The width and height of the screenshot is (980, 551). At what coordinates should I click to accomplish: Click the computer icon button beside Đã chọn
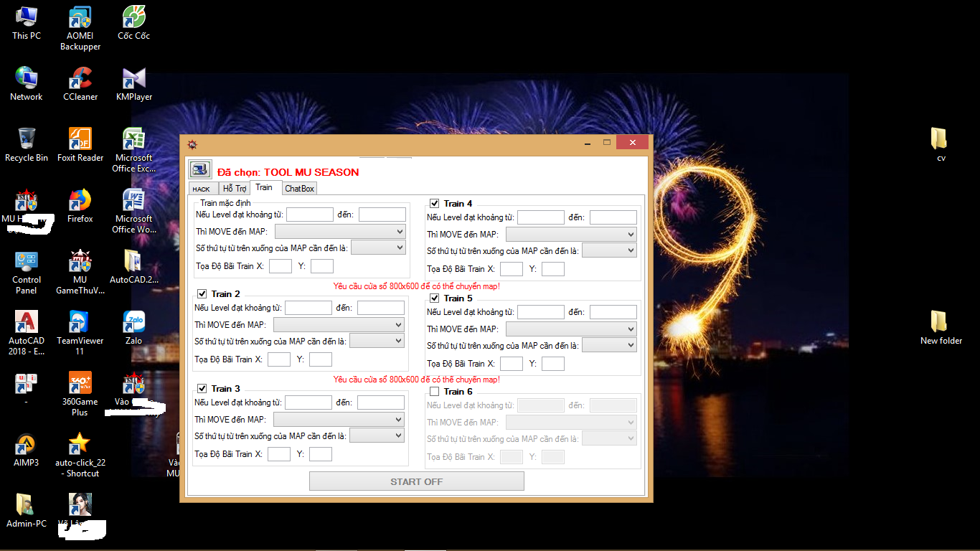(199, 169)
